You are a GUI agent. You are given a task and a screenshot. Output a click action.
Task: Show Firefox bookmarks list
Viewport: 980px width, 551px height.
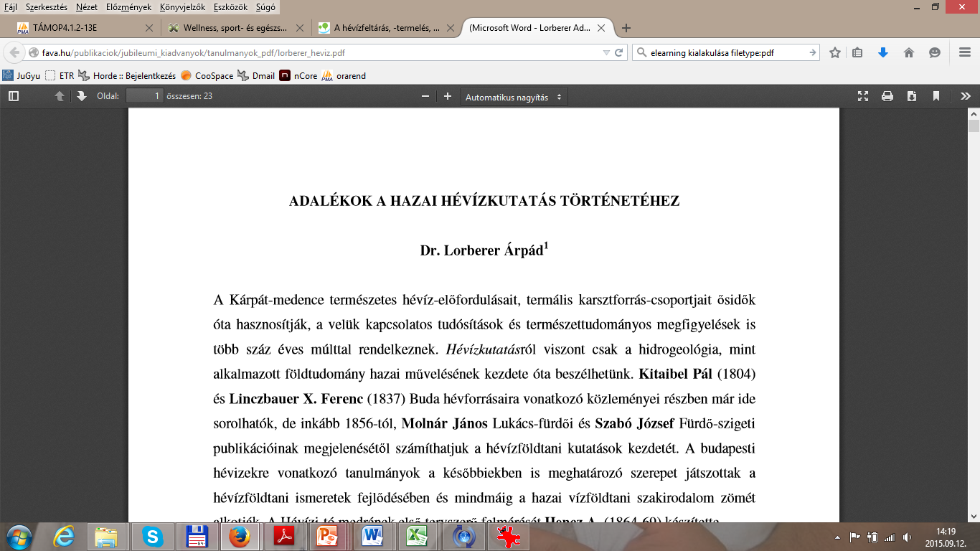coord(857,52)
